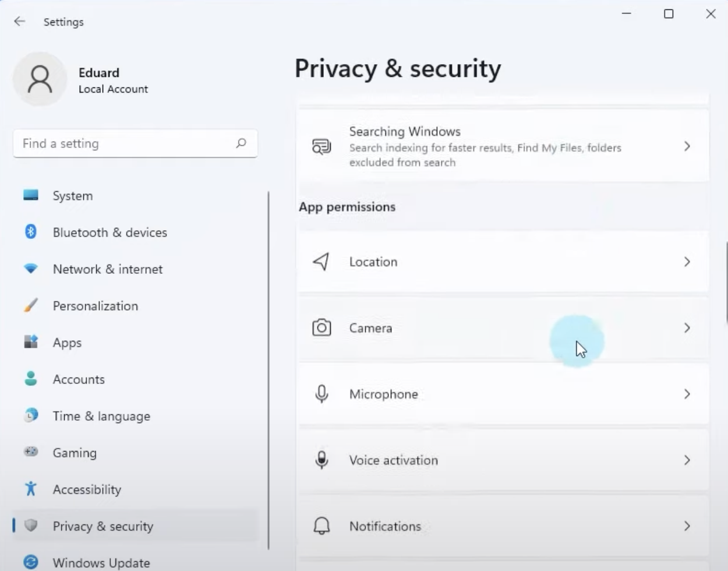Maximize the Settings window
This screenshot has width=728, height=571.
(x=669, y=13)
